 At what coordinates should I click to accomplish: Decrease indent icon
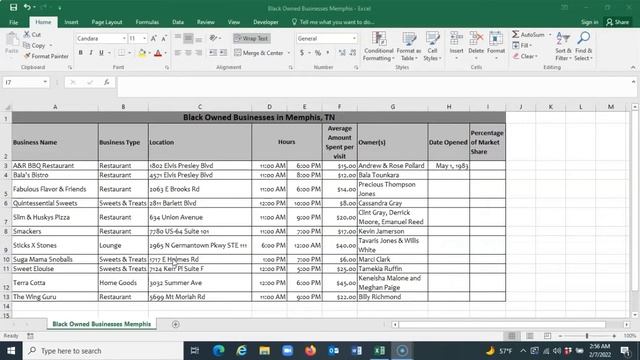213,53
